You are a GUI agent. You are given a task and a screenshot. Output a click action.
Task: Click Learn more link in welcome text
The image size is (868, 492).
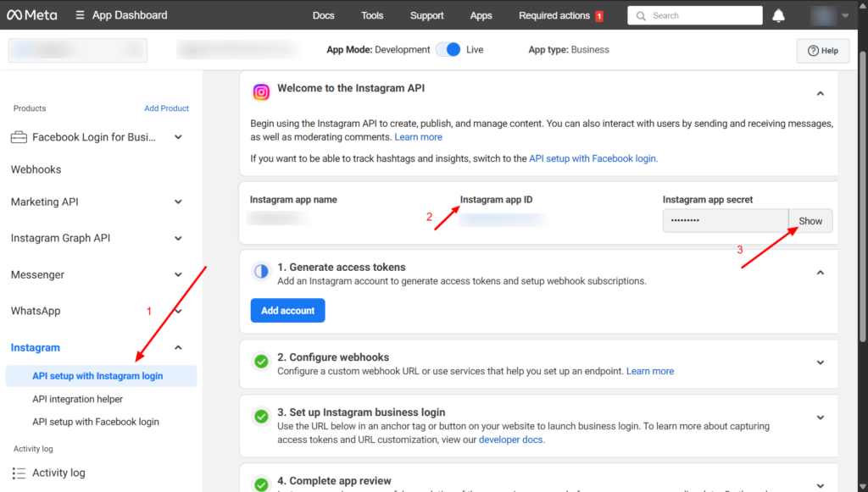[x=419, y=137]
